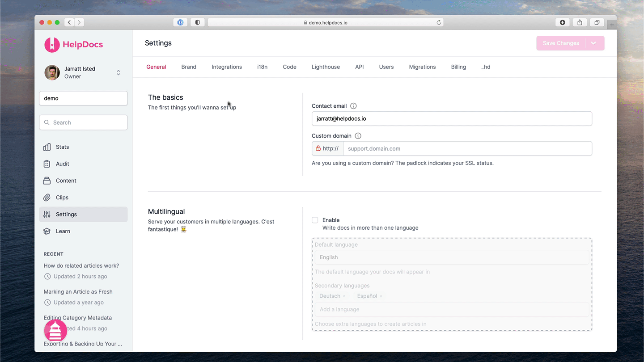Open recent article How do related articles work?
Screen dimensions: 644x362
(x=81, y=265)
